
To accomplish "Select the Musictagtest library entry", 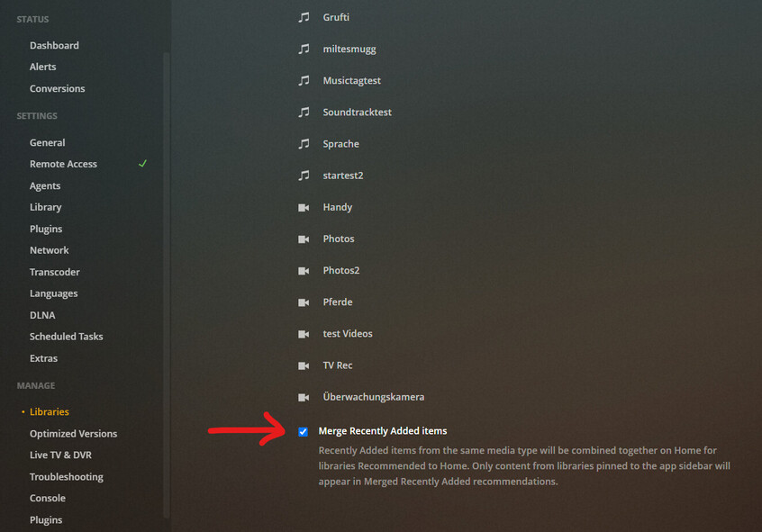I will coord(352,81).
